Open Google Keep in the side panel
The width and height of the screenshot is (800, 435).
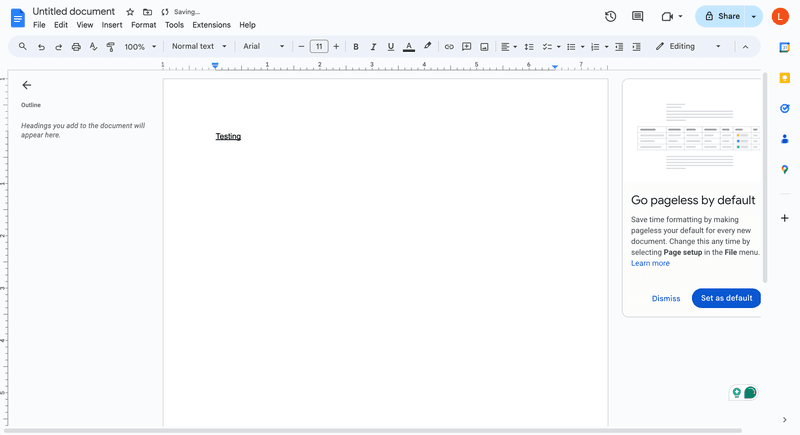[785, 78]
